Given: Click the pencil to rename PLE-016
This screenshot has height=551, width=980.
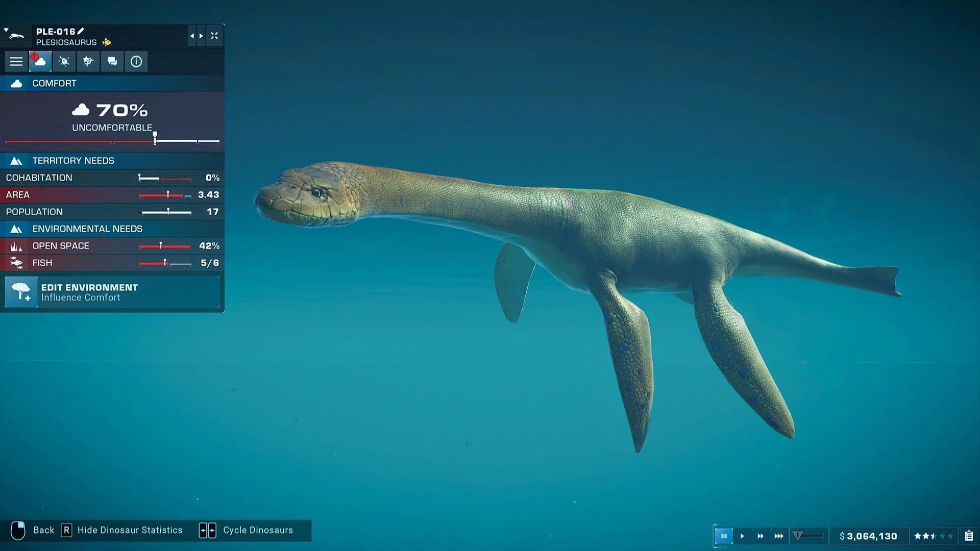Looking at the screenshot, I should 81,31.
